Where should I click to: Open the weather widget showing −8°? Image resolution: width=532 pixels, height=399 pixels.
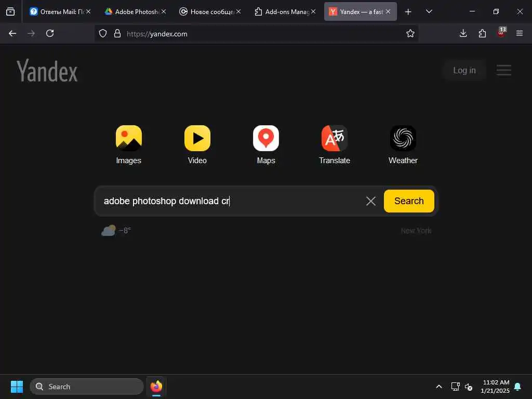click(x=116, y=230)
